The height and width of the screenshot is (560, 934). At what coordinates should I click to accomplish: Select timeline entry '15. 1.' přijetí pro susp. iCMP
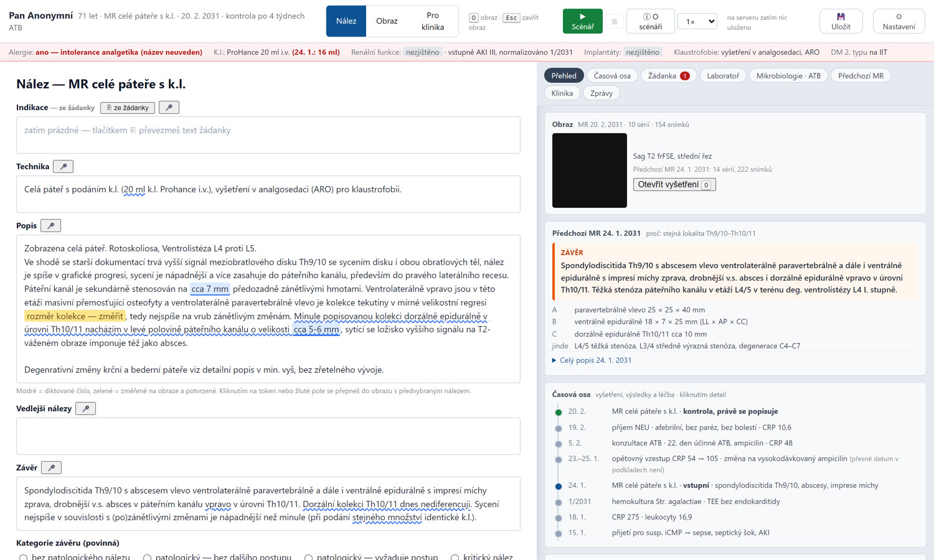point(735,533)
